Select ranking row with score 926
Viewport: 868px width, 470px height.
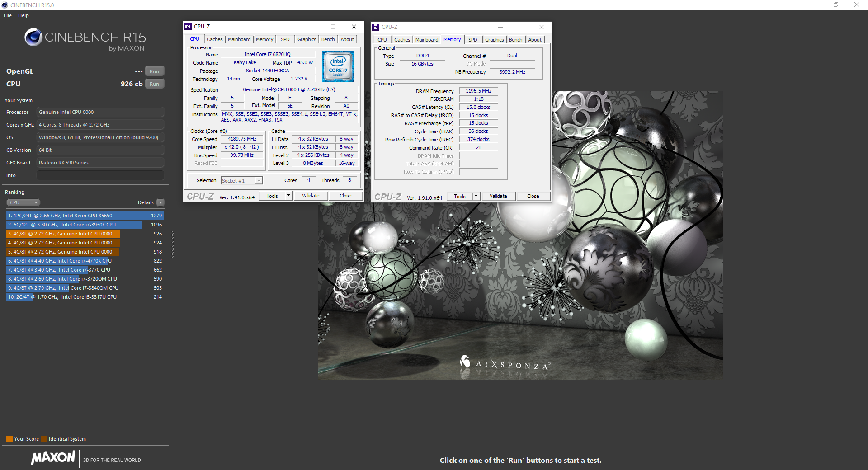[85, 234]
